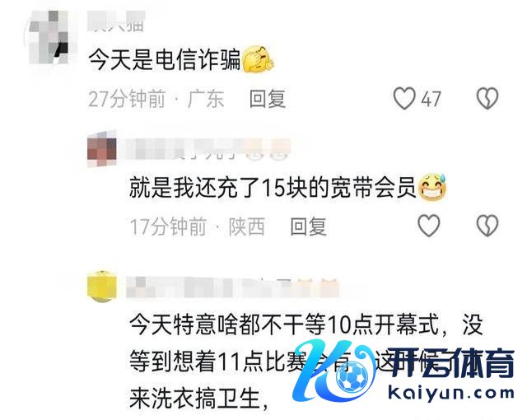Click the kaiyun.com watermark text

[450, 393]
